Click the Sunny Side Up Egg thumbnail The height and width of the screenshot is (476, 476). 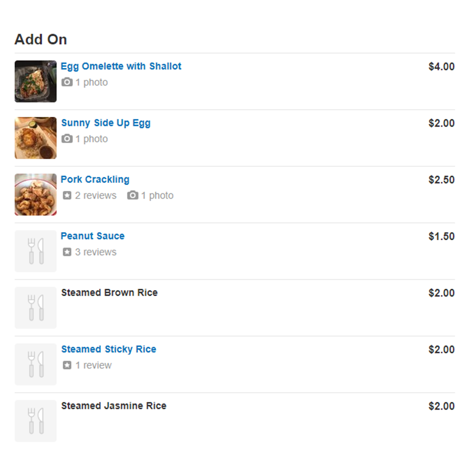click(36, 138)
